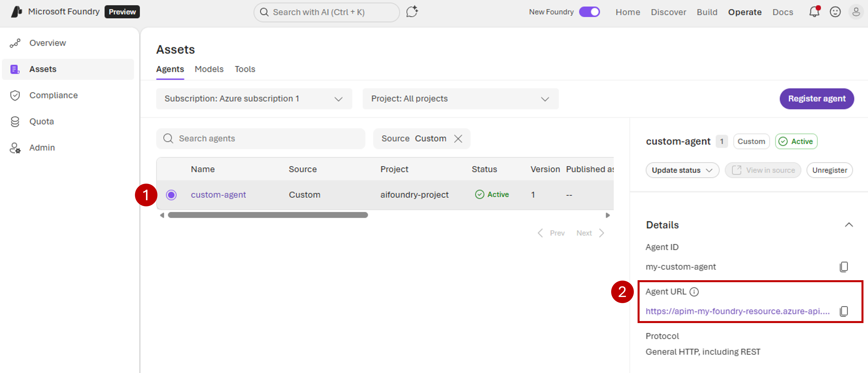Select the custom-agent radio button
The width and height of the screenshot is (868, 373).
(171, 195)
